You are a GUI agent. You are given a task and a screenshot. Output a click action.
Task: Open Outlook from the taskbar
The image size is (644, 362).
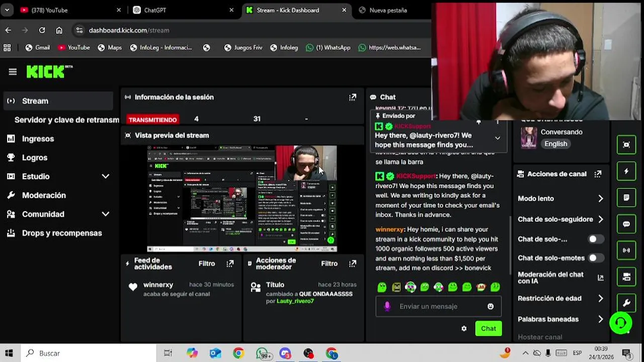click(x=215, y=353)
